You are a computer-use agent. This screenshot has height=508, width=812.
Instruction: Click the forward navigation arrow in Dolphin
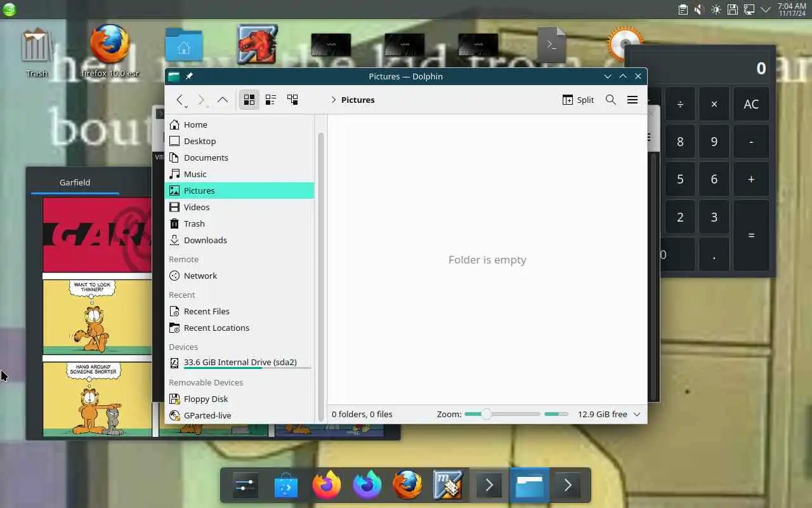[201, 99]
